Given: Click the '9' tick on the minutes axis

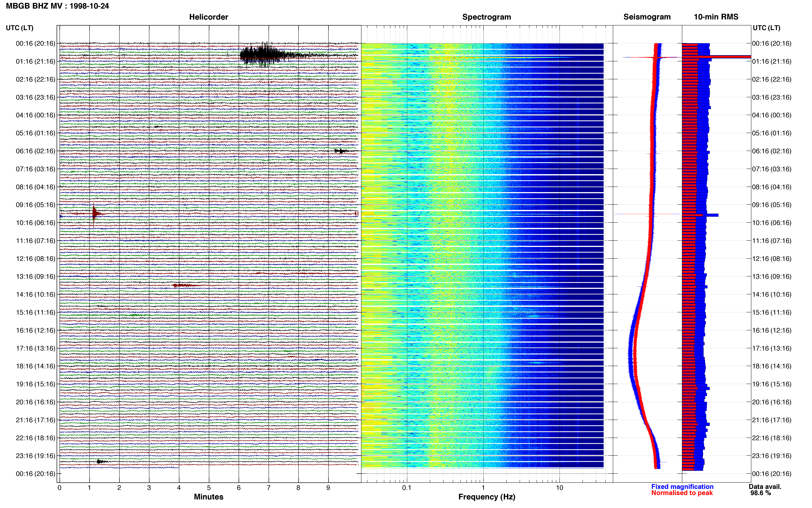Looking at the screenshot, I should pyautogui.click(x=328, y=488).
